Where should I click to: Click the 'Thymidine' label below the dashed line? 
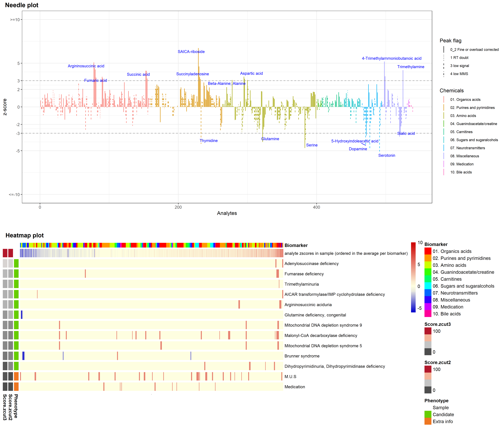point(209,141)
